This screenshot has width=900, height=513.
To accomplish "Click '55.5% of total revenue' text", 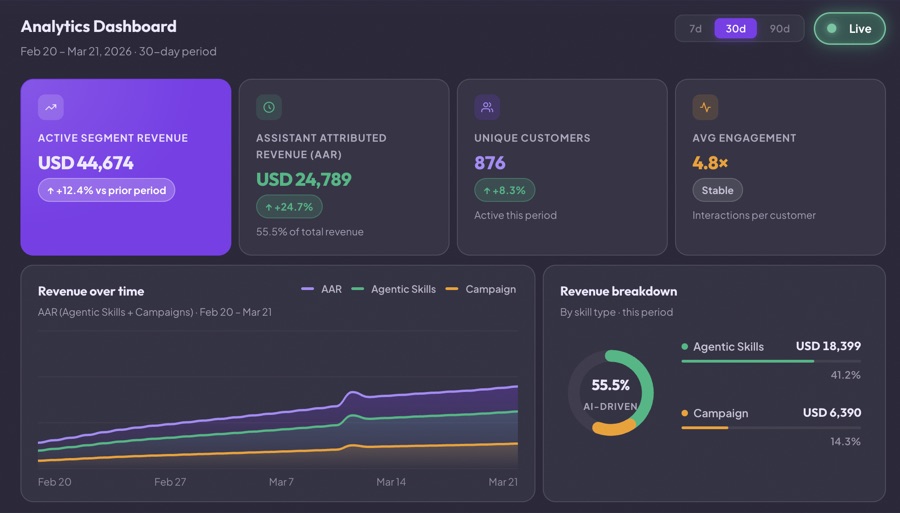I will pos(309,232).
